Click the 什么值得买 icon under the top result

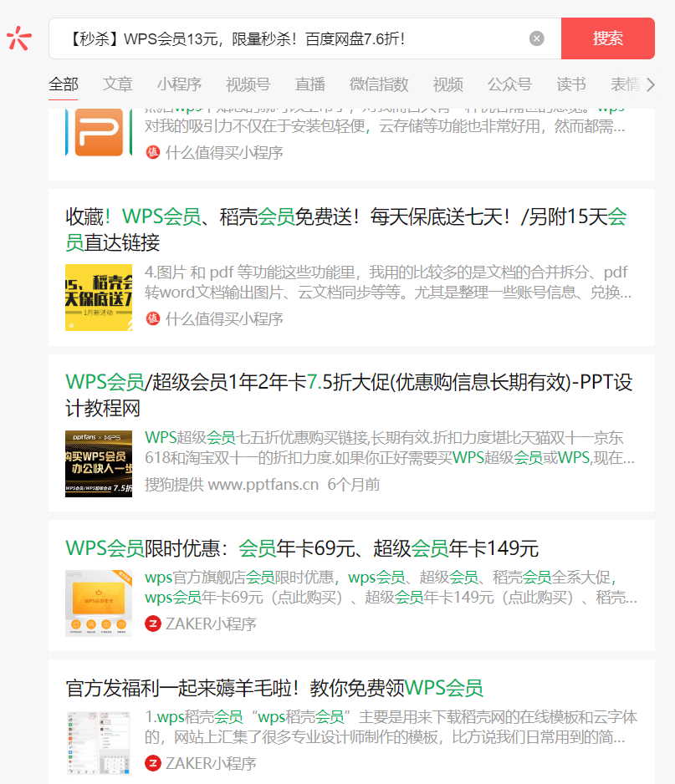pyautogui.click(x=152, y=152)
